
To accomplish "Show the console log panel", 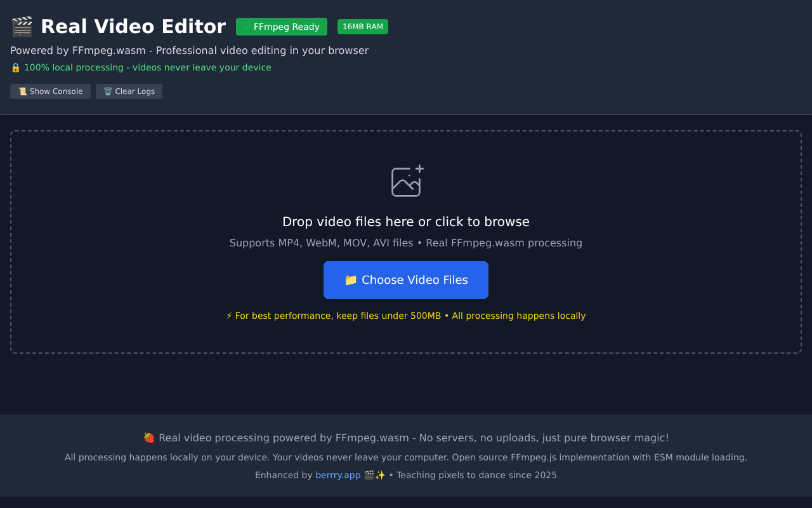I will coord(50,91).
